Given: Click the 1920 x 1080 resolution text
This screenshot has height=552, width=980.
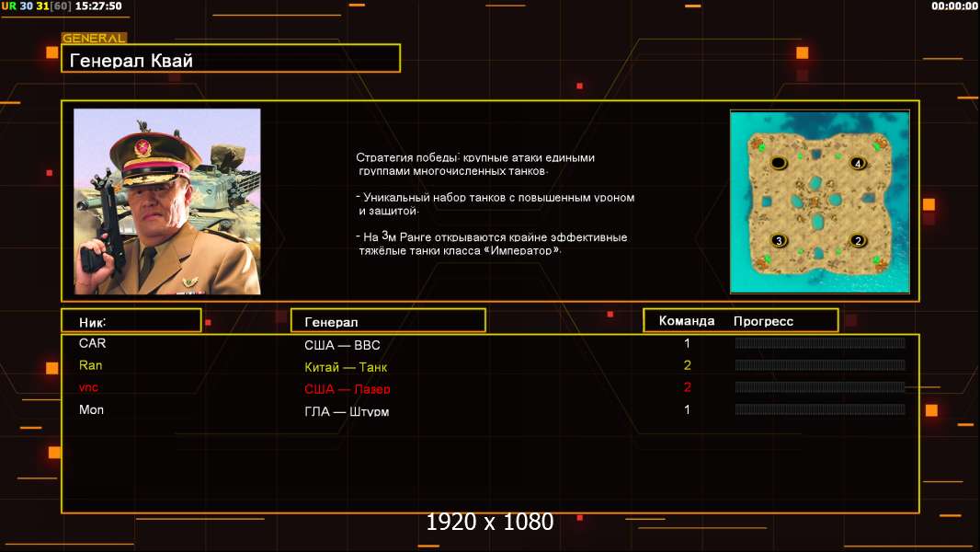Looking at the screenshot, I should pyautogui.click(x=489, y=522).
